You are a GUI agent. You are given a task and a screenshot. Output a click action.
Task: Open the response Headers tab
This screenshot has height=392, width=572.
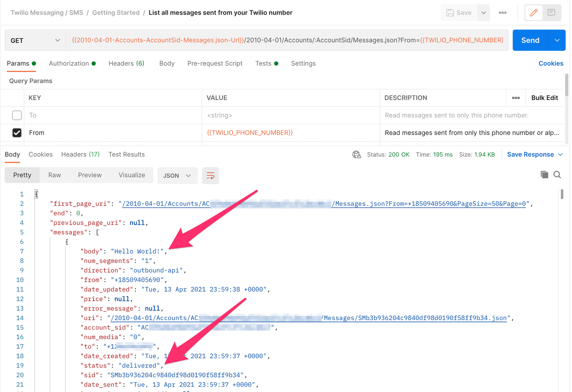pyautogui.click(x=80, y=154)
